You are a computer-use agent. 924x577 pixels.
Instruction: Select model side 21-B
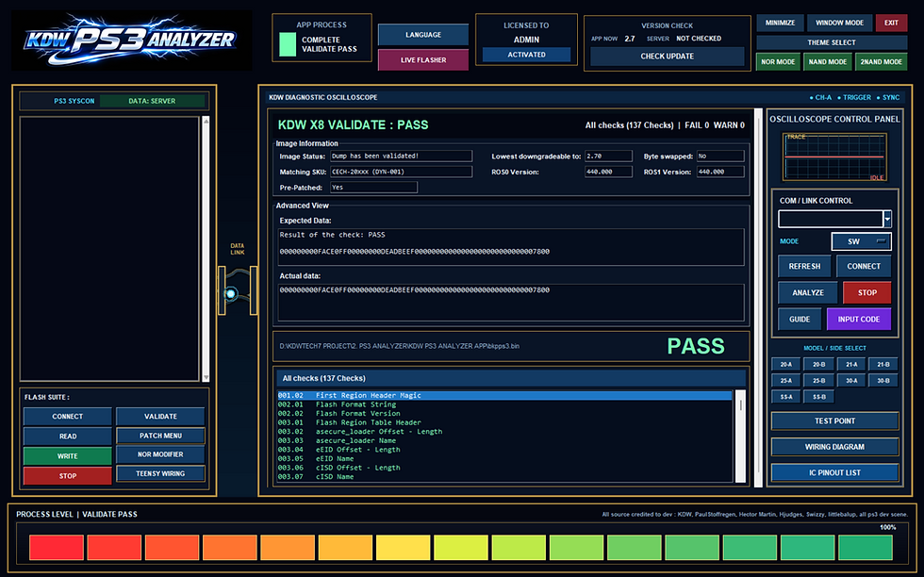(x=883, y=365)
